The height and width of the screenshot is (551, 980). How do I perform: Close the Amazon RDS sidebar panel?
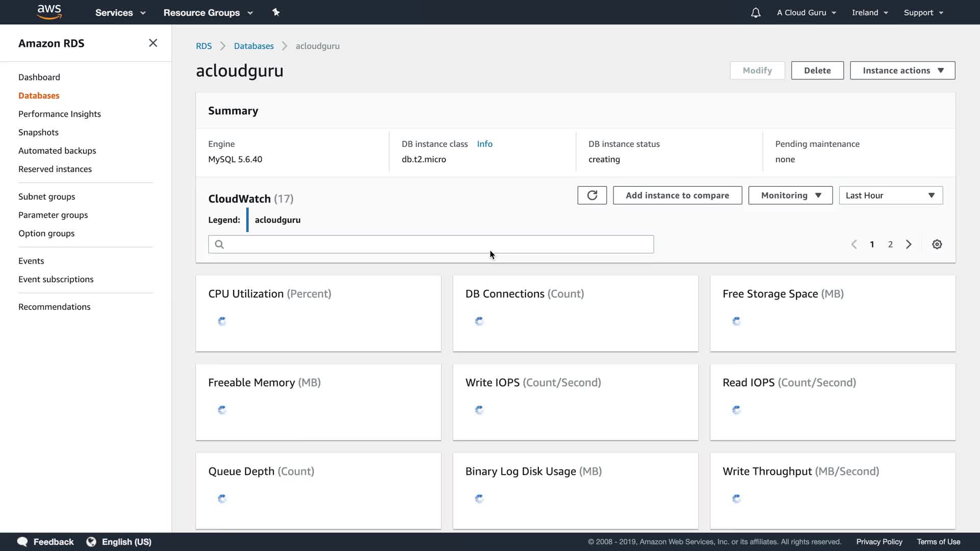(x=153, y=43)
